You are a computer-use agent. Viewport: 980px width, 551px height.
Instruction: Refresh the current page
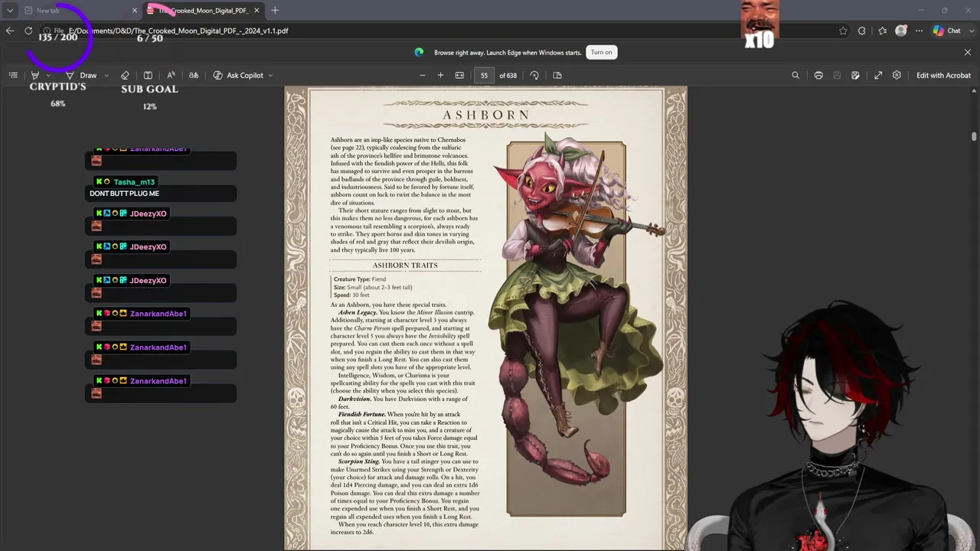click(x=28, y=31)
